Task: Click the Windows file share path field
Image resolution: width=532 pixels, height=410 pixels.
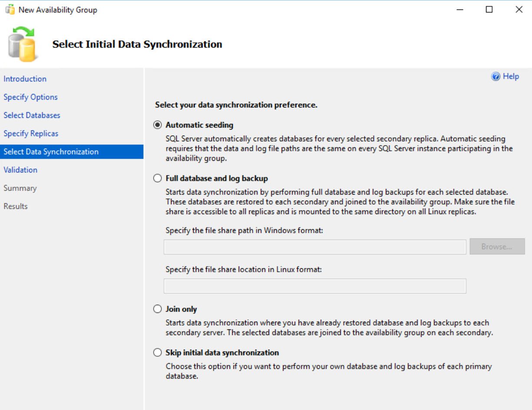Action: pyautogui.click(x=315, y=247)
